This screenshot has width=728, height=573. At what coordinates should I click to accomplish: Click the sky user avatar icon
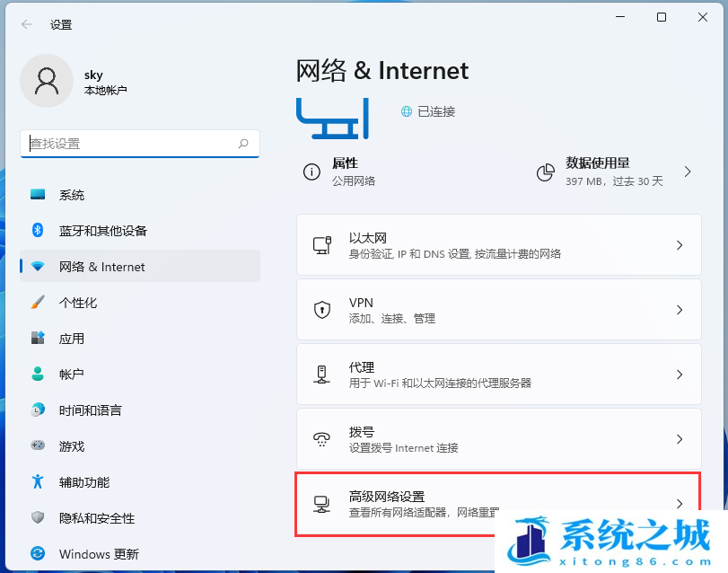pos(47,81)
